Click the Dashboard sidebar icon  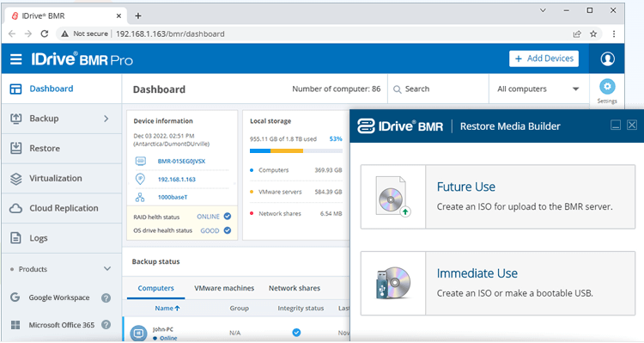click(15, 89)
